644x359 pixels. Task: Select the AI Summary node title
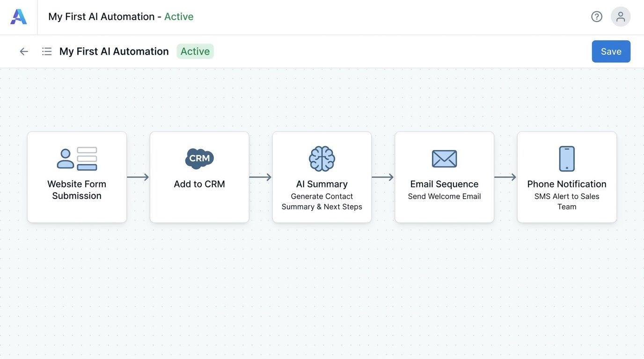pyautogui.click(x=322, y=184)
